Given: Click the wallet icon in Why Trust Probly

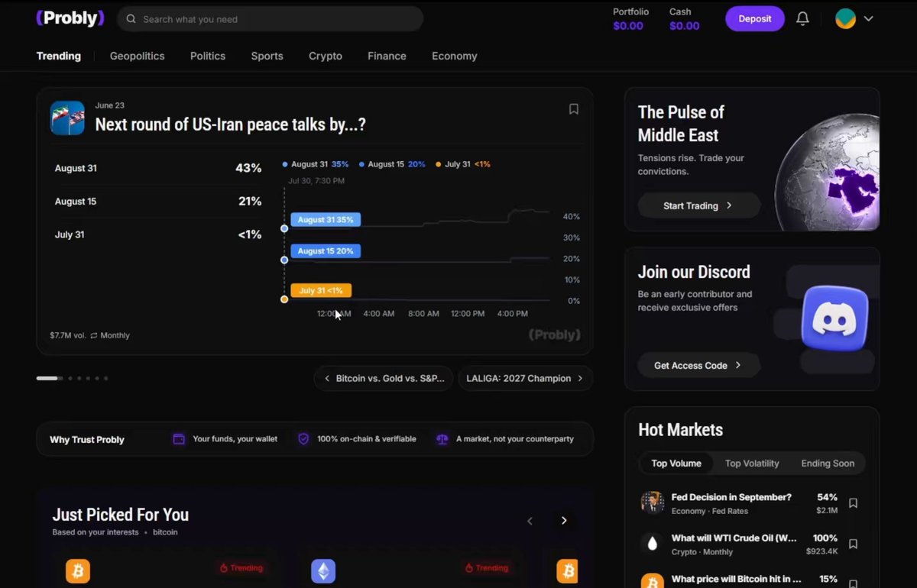Looking at the screenshot, I should (x=179, y=439).
